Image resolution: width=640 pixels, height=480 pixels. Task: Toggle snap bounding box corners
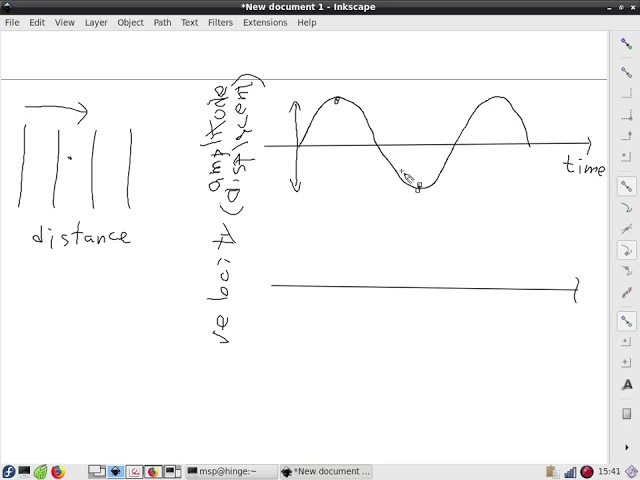click(626, 115)
